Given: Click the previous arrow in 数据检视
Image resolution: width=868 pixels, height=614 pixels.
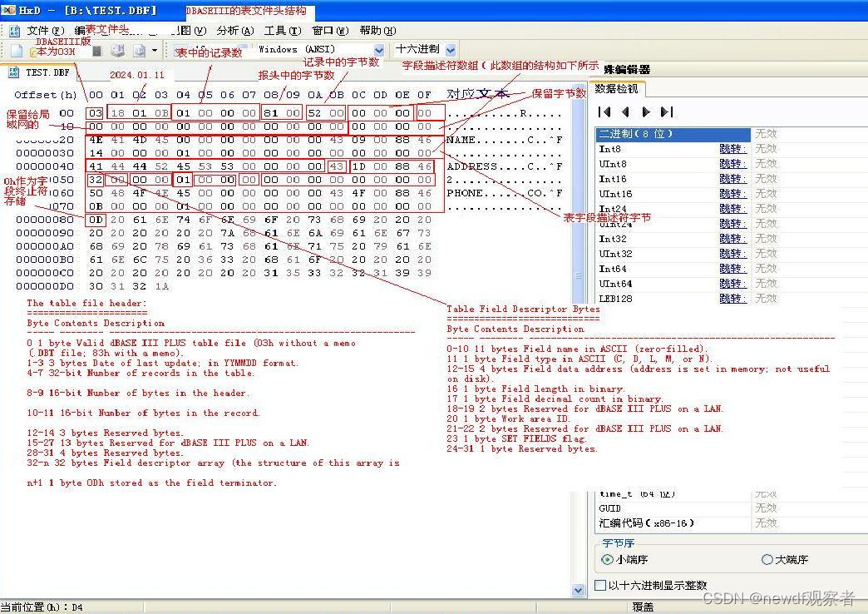Looking at the screenshot, I should [x=625, y=111].
